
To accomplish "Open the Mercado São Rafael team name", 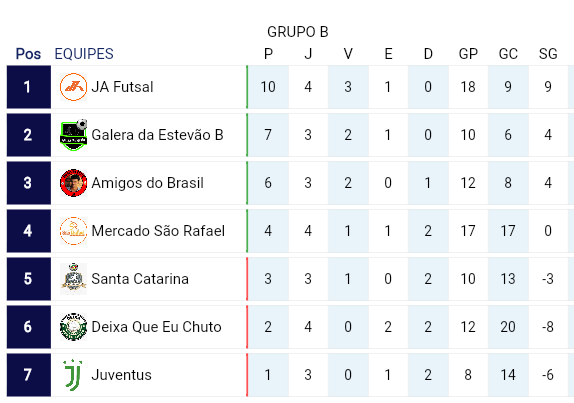I will click(158, 231).
